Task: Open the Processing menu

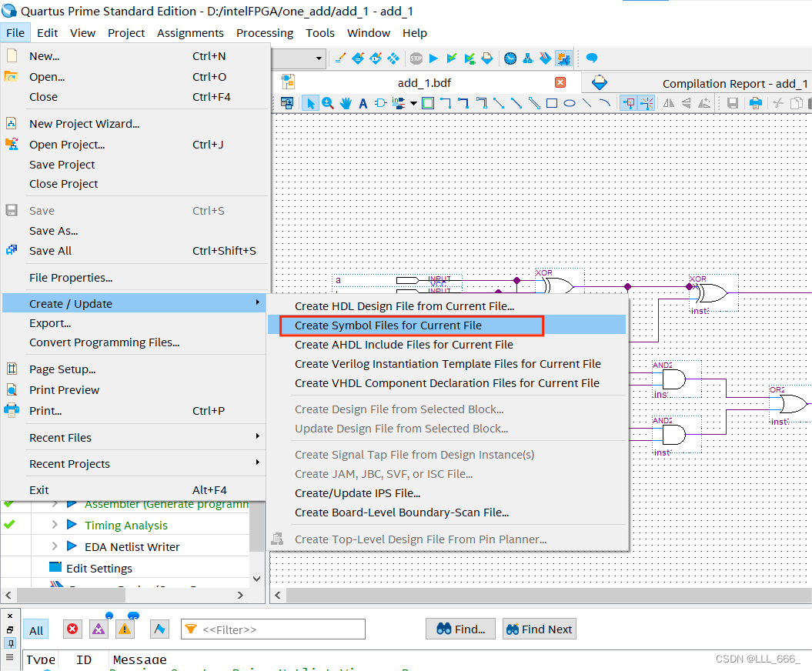Action: click(x=265, y=33)
